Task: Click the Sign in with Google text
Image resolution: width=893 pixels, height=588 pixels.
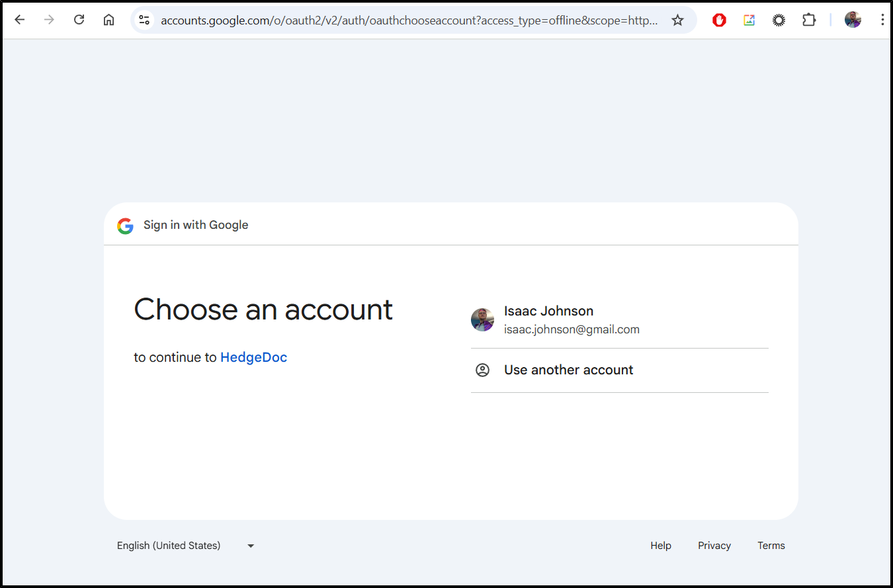Action: (196, 225)
